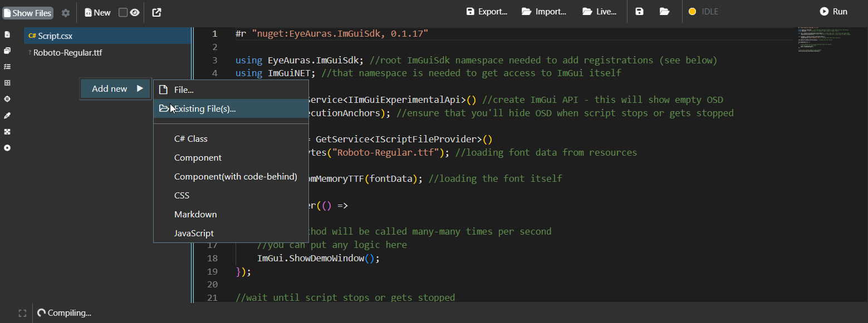The width and height of the screenshot is (868, 323).
Task: Choose Existing File(s)... from the menu
Action: tap(204, 109)
